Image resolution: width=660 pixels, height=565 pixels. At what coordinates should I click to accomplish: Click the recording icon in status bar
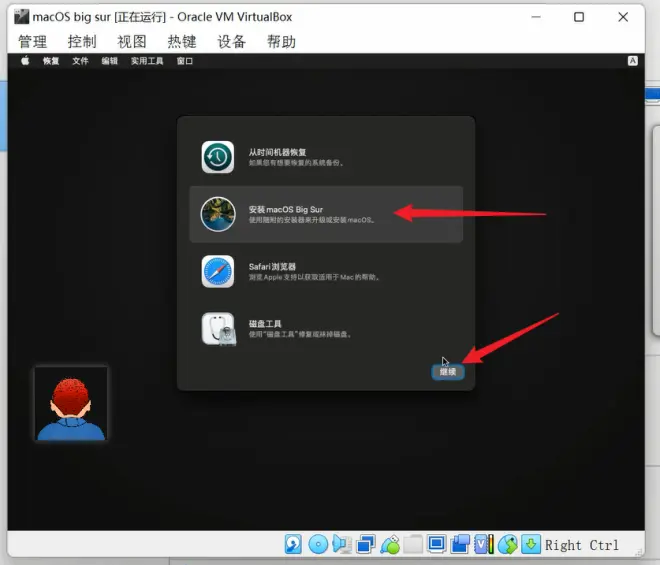[x=460, y=544]
